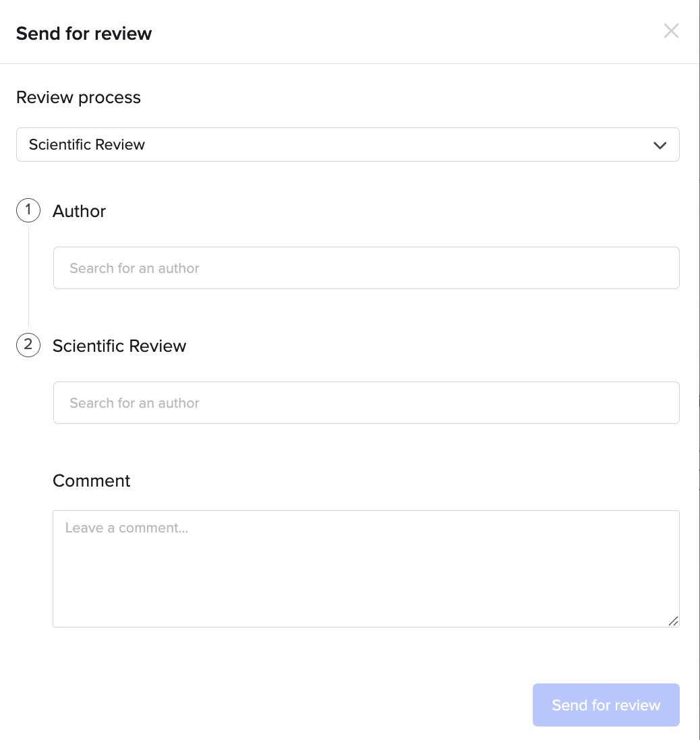Click the step 2 circle icon

coord(28,345)
